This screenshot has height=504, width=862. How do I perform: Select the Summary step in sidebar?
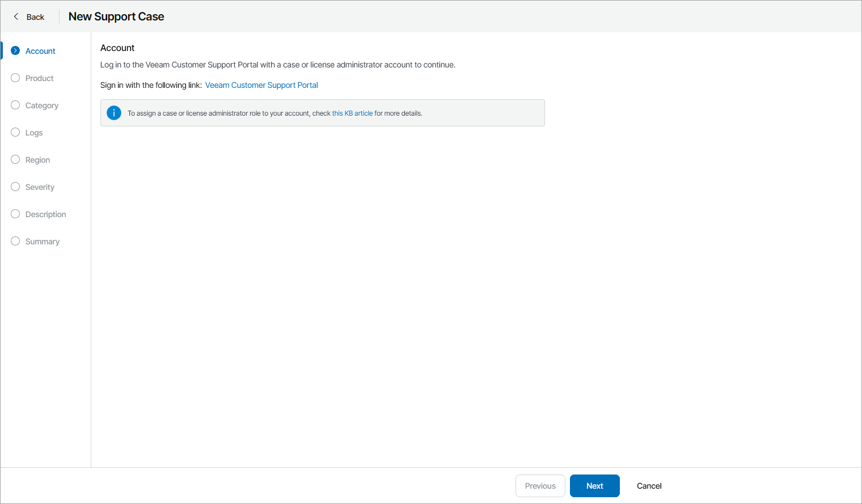(x=42, y=241)
